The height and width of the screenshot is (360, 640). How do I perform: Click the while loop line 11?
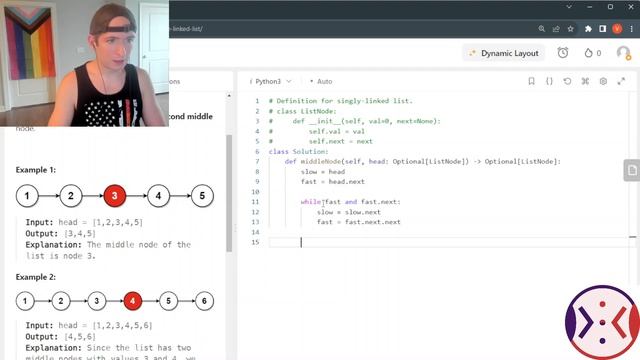tap(351, 202)
